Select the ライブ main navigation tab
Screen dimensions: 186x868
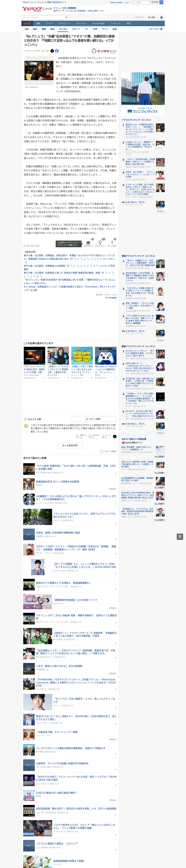49,24
